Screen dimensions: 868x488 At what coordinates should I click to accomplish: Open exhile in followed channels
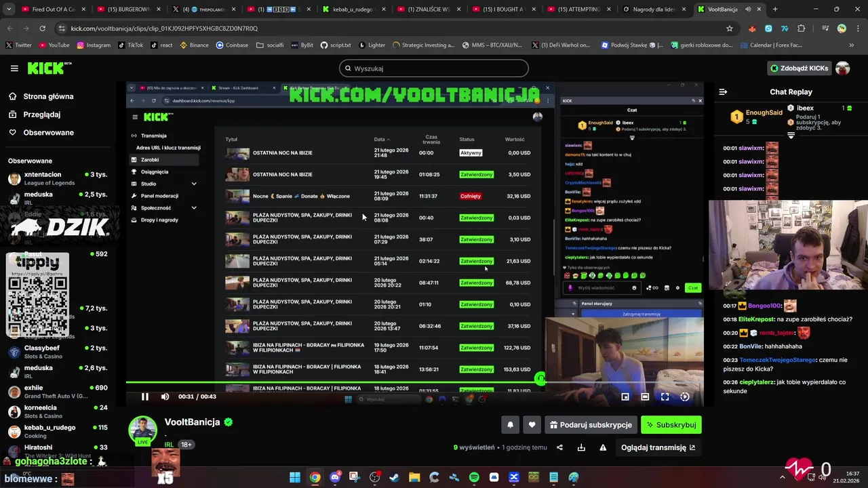58,392
